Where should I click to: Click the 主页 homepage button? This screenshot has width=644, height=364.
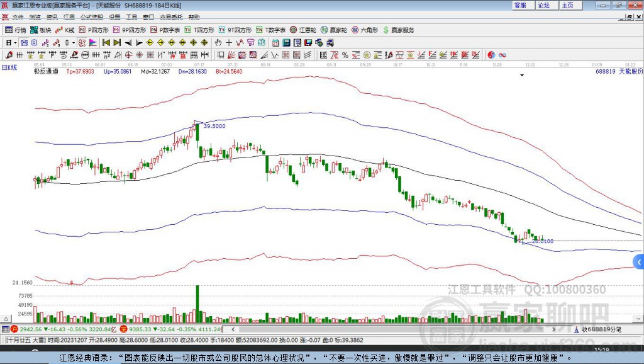[570, 5]
